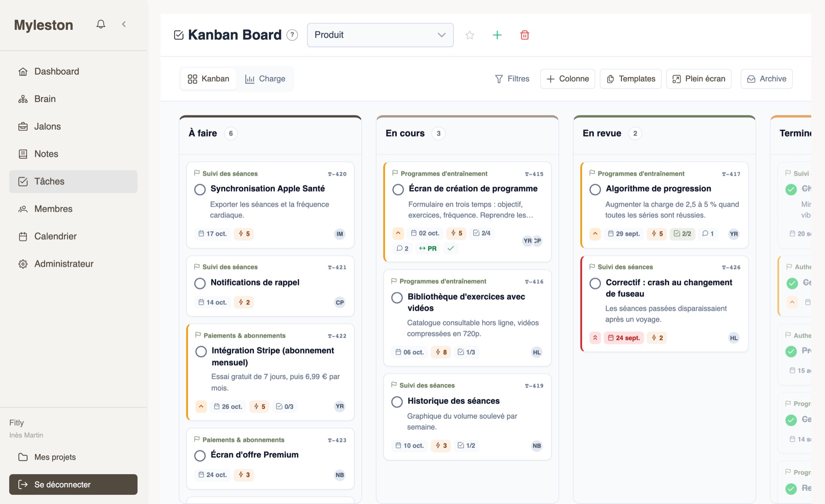Mark Correctif crash task as done
The height and width of the screenshot is (504, 825).
coord(595,283)
